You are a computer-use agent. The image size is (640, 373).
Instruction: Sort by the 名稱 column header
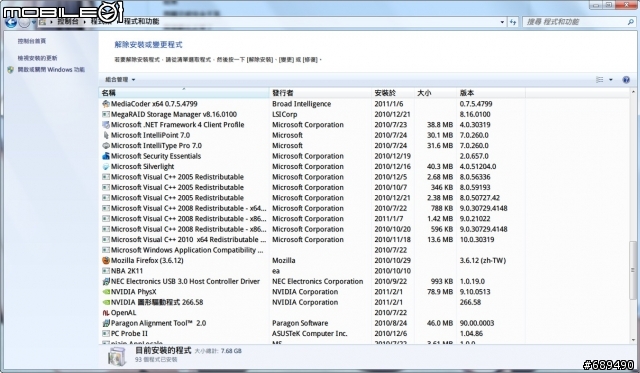click(184, 93)
